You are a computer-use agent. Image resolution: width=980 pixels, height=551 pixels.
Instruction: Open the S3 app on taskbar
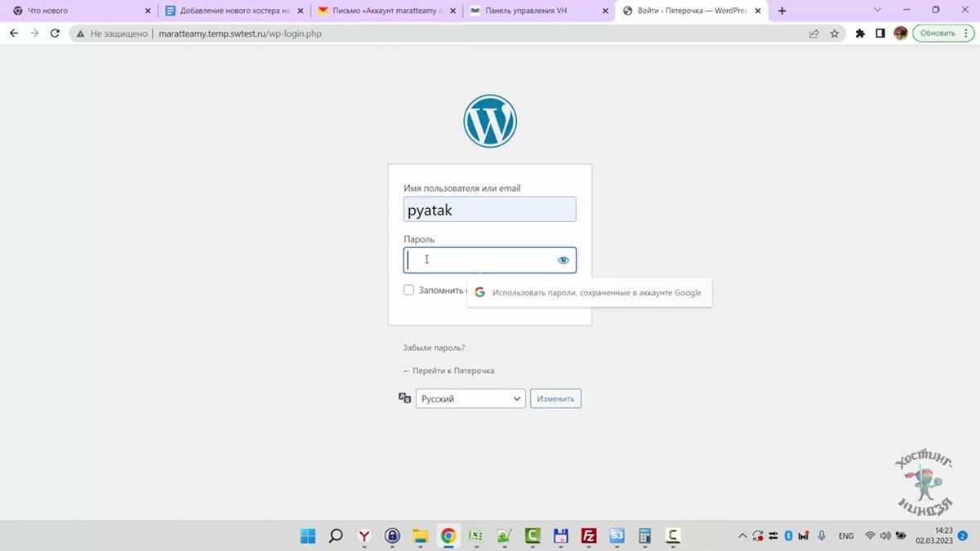[x=617, y=536]
